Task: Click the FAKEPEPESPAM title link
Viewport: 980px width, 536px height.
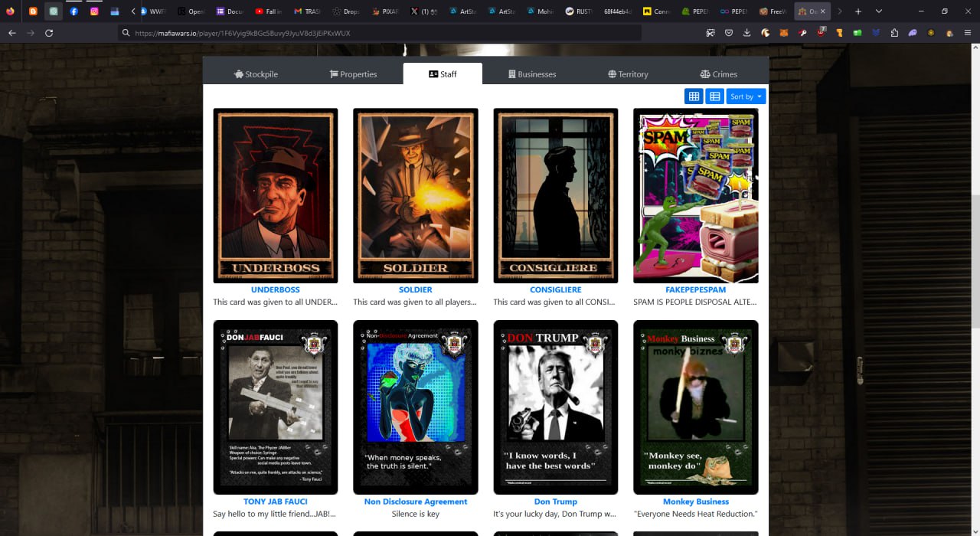Action: tap(696, 290)
